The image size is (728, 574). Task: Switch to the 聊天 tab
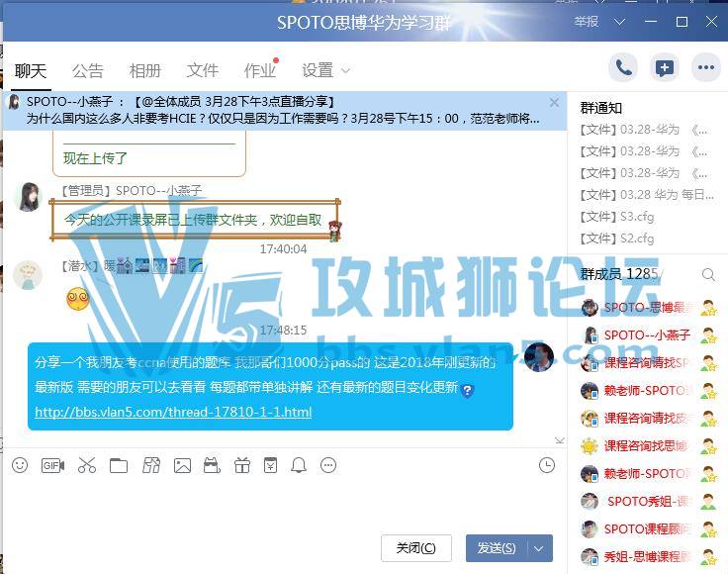[31, 70]
